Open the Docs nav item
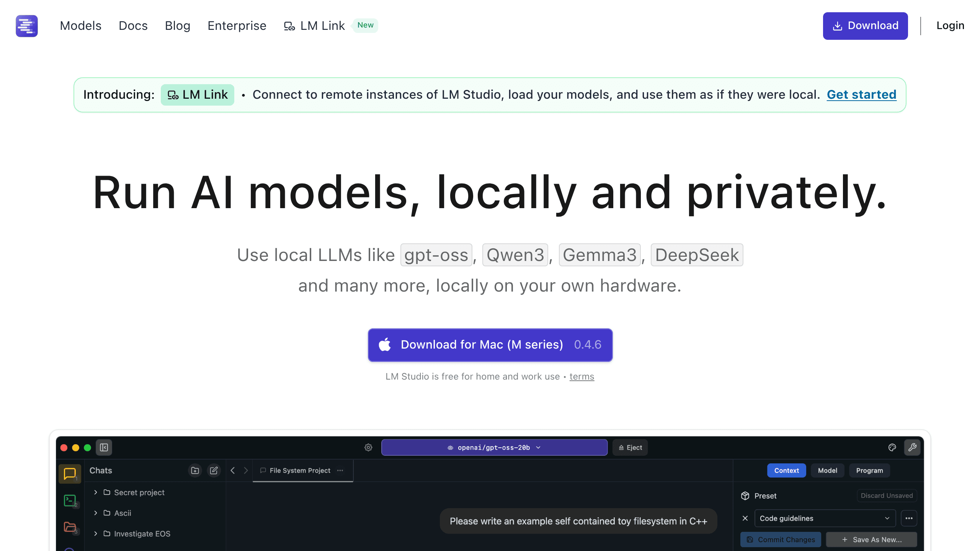This screenshot has width=980, height=551. click(x=133, y=26)
